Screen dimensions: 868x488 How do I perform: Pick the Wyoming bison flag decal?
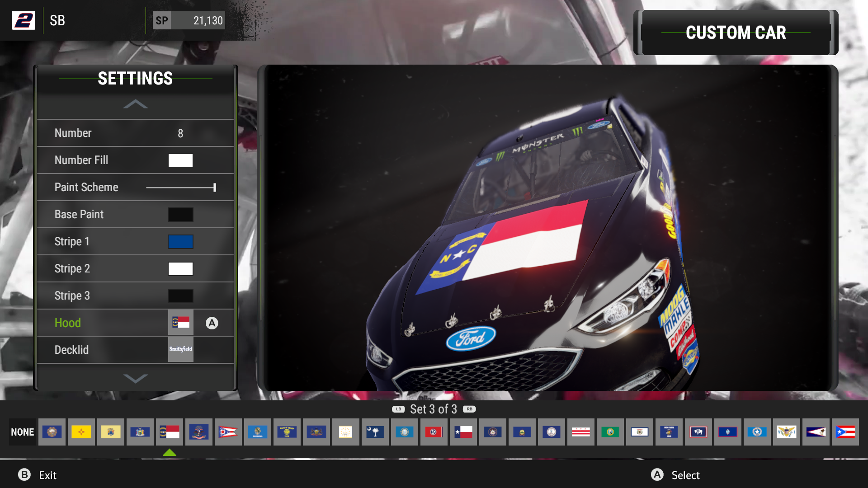pyautogui.click(x=698, y=432)
